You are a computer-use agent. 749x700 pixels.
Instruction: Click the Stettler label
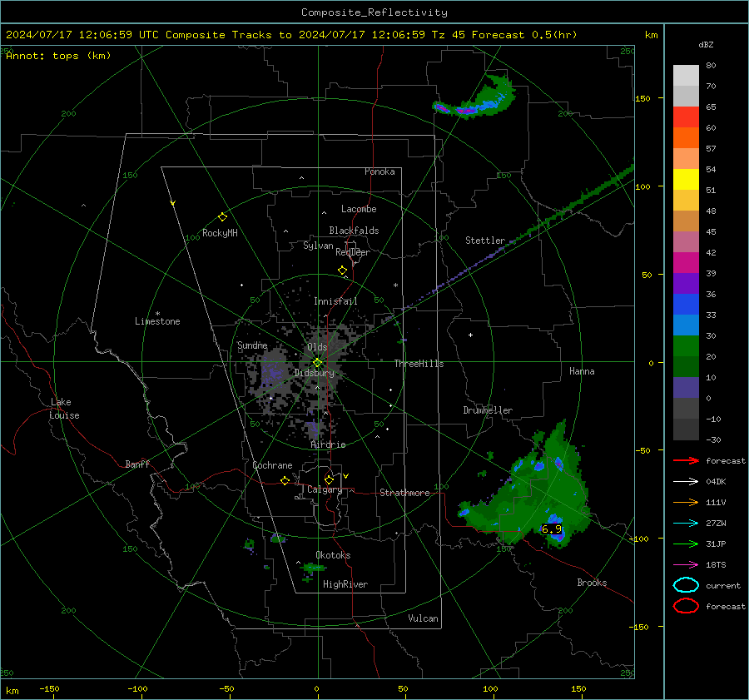tap(485, 241)
